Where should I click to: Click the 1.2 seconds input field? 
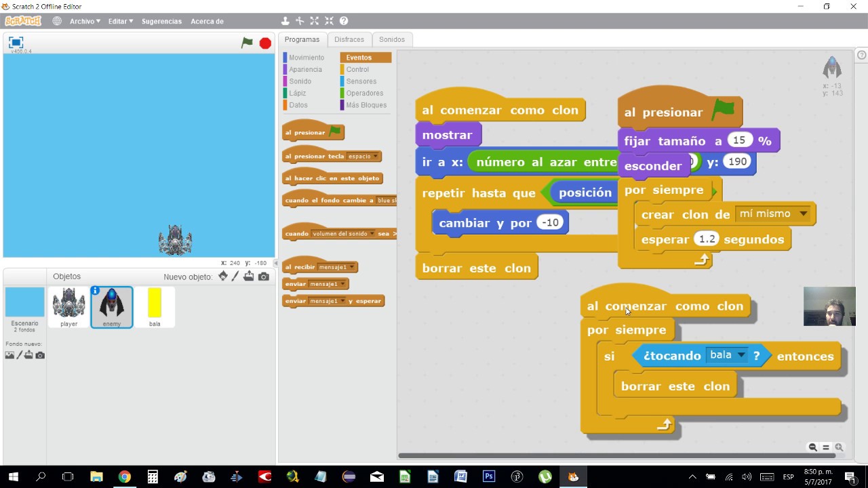(707, 239)
